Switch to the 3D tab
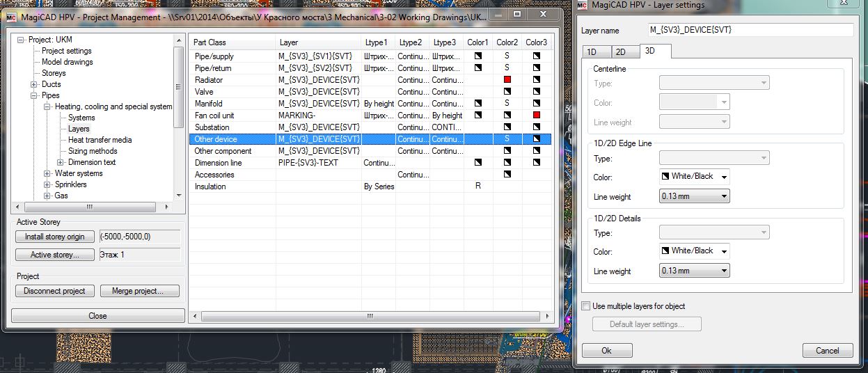 (x=655, y=51)
